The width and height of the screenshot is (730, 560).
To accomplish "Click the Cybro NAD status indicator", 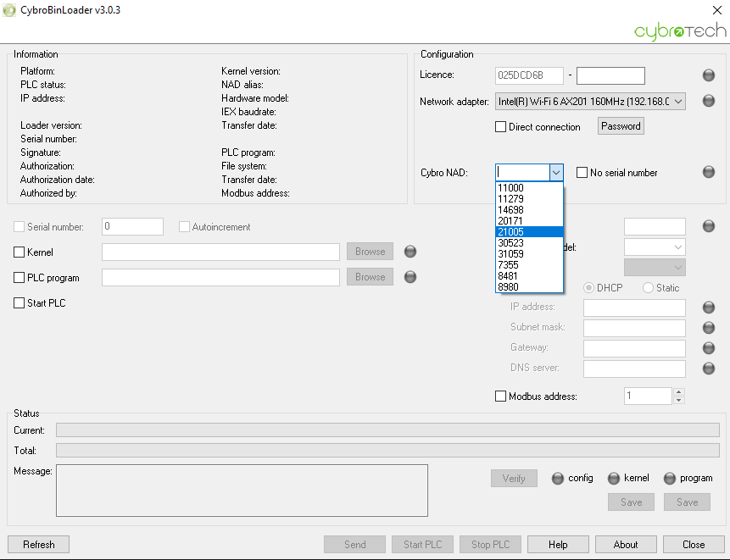I will [708, 172].
